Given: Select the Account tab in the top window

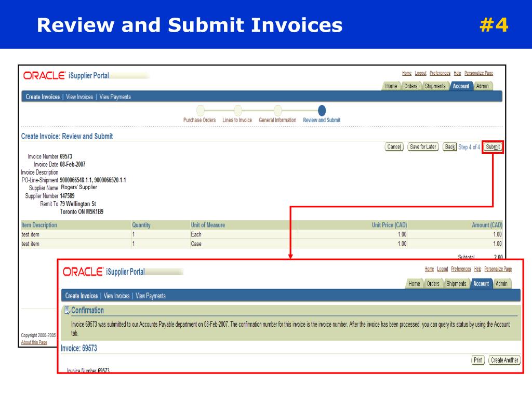Looking at the screenshot, I should (461, 86).
